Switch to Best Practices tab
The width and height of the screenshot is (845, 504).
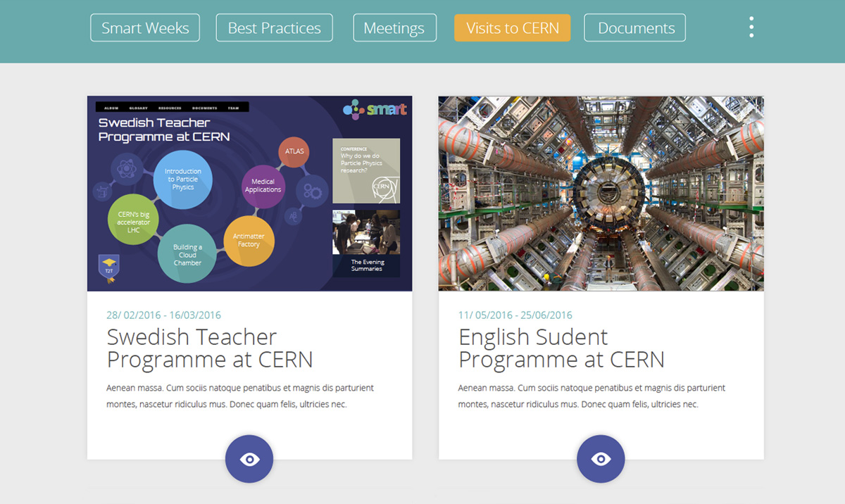click(x=274, y=28)
